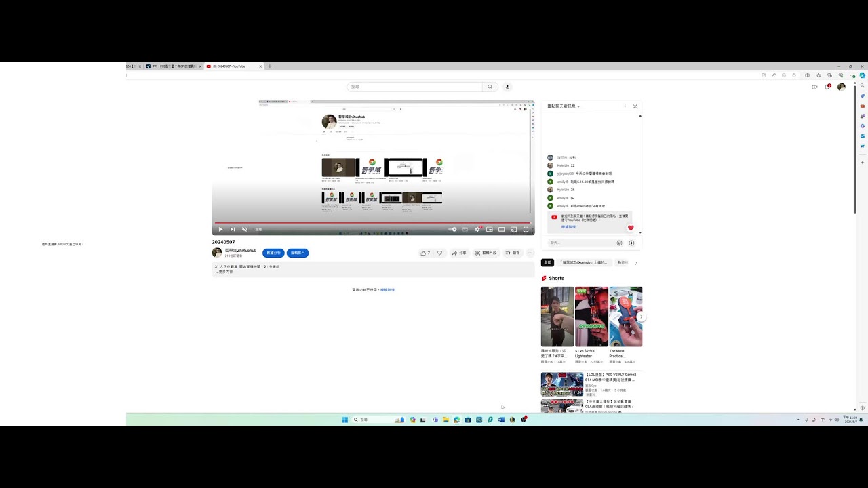
Task: Save video to a playlist
Action: (513, 253)
